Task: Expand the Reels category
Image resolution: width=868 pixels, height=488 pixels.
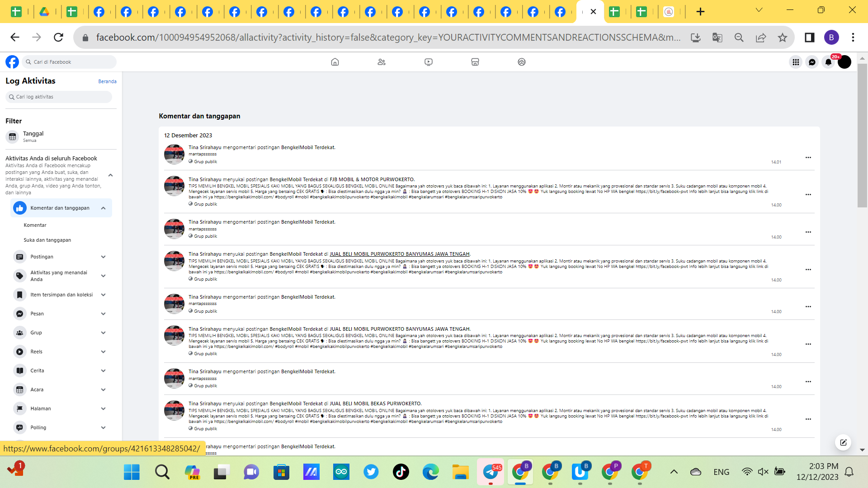Action: tap(104, 352)
